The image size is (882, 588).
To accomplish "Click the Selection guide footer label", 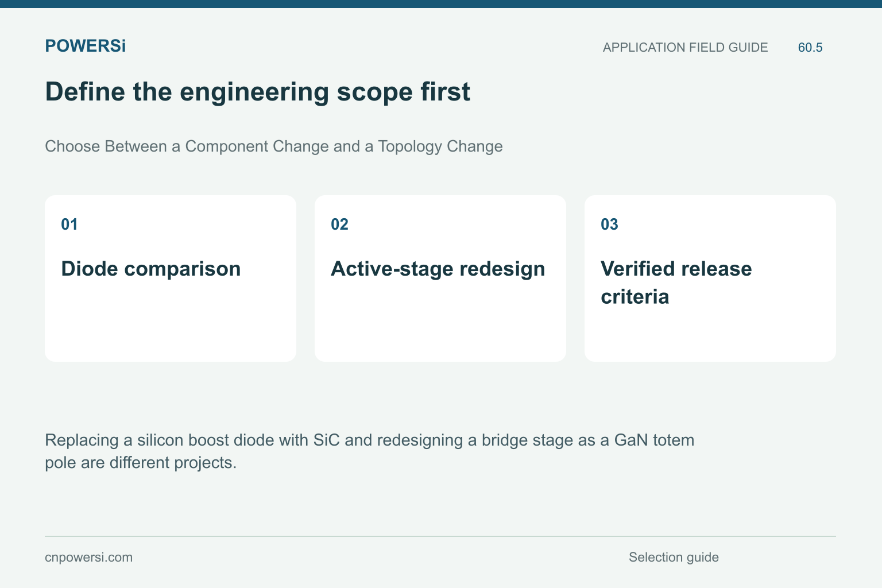I will [x=674, y=557].
